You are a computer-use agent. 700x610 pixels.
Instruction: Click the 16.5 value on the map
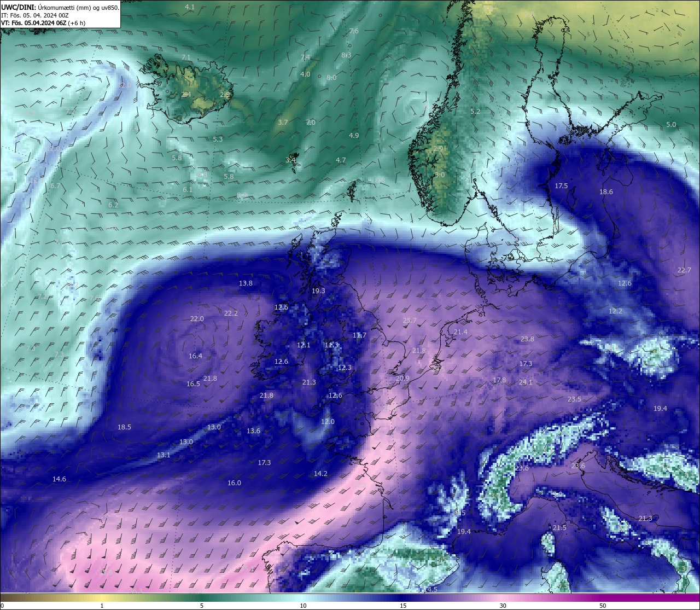coord(193,384)
